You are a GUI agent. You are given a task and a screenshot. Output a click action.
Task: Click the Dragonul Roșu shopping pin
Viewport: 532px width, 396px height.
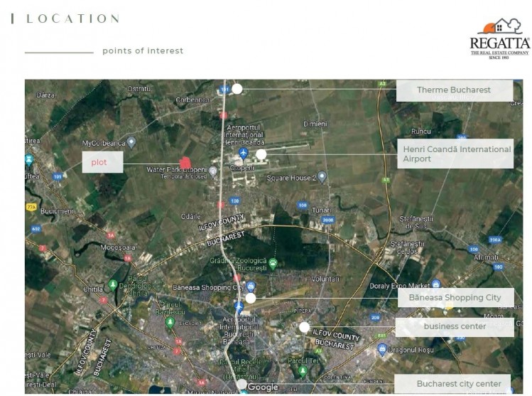(x=382, y=350)
